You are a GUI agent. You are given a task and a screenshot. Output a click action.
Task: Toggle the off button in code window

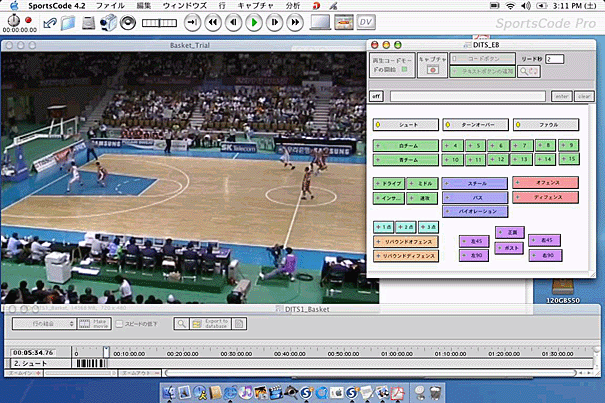pyautogui.click(x=377, y=96)
